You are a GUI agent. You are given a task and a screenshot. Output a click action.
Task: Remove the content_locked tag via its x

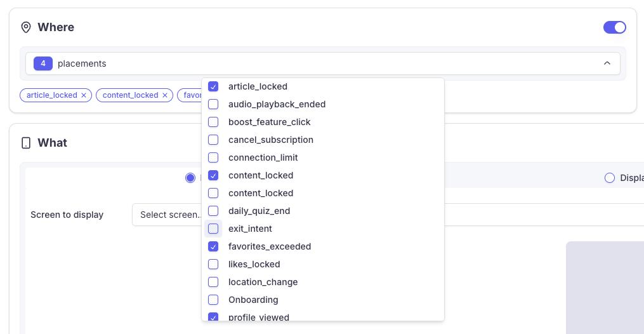click(x=165, y=95)
